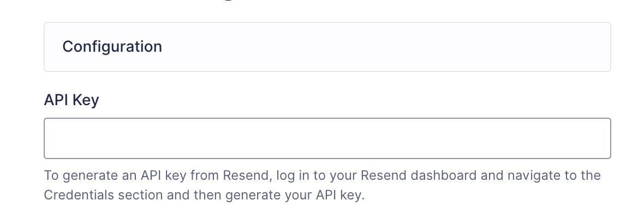644x219 pixels.
Task: Click empty area right of Configuration title
Action: 386,47
